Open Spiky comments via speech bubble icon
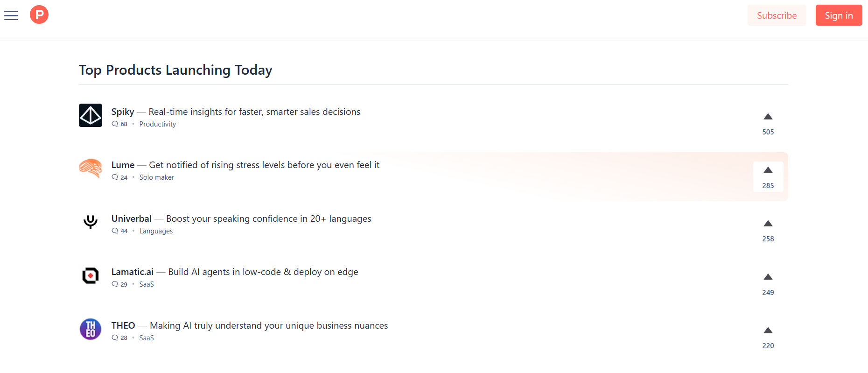 (115, 124)
